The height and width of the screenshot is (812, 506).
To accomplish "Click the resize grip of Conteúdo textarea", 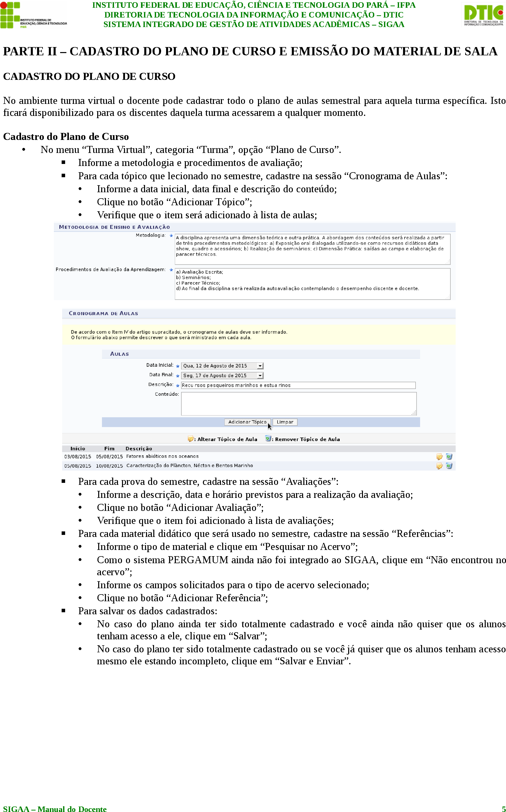I will coord(414,413).
